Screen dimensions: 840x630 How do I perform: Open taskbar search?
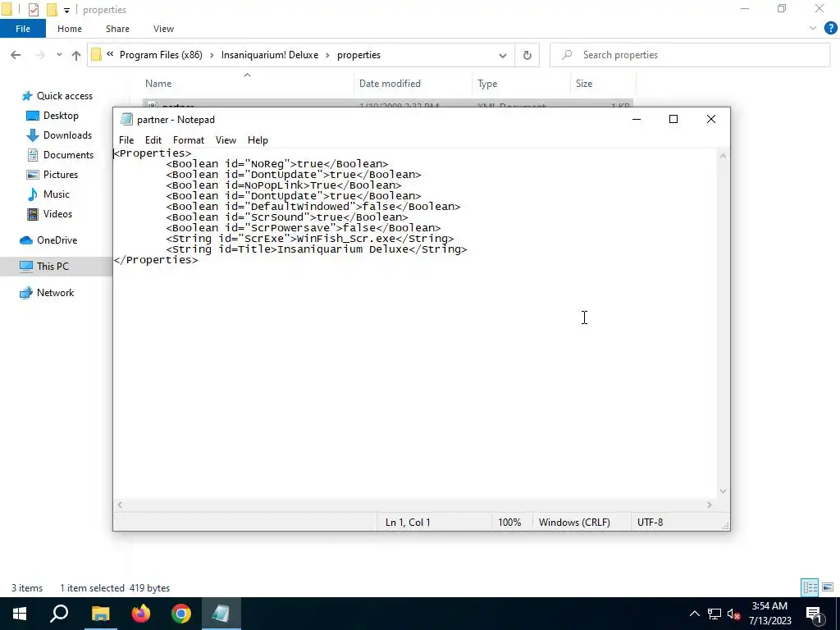click(x=59, y=614)
